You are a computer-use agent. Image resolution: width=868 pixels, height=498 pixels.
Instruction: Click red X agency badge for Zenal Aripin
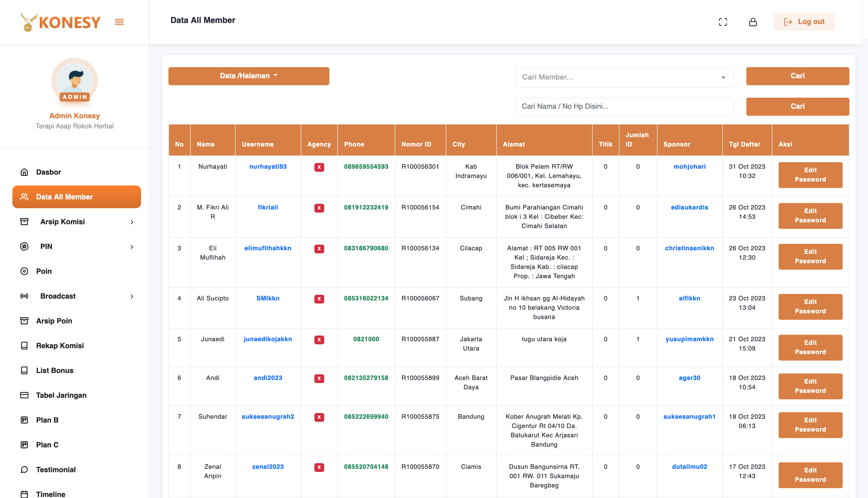[x=319, y=467]
